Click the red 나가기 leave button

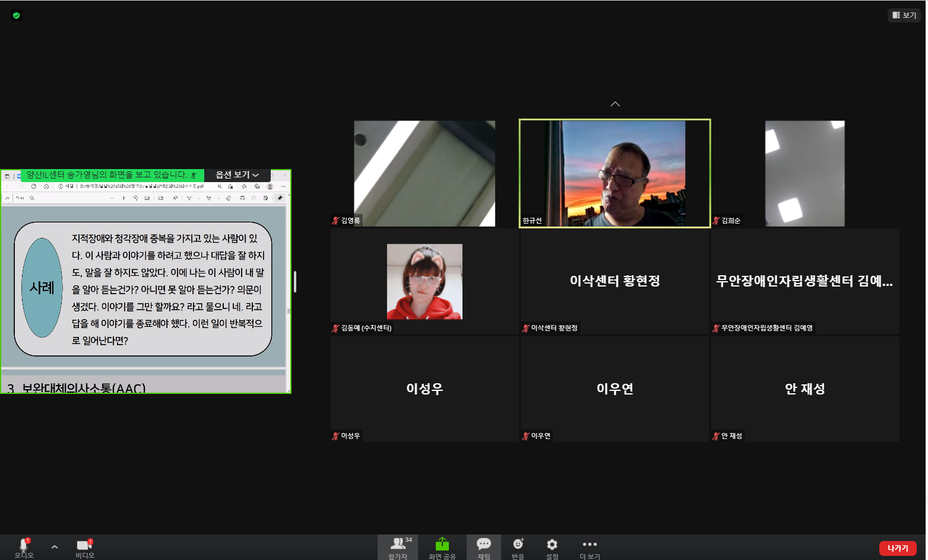point(897,548)
